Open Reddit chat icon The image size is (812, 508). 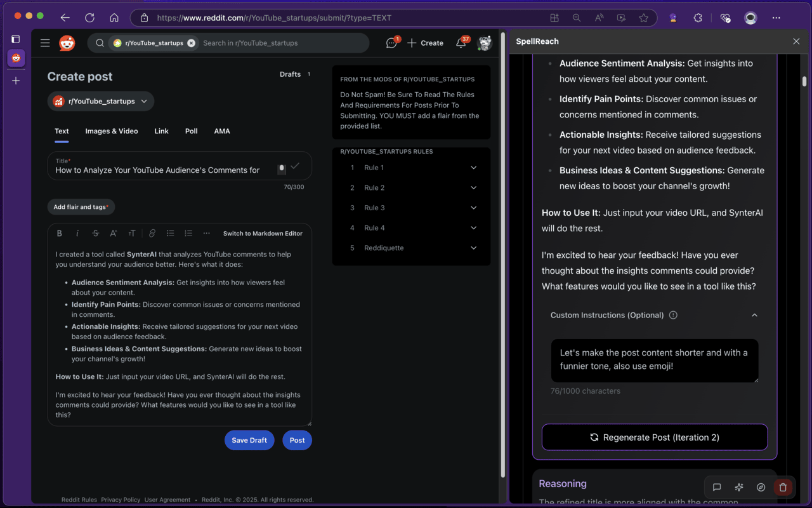point(391,43)
